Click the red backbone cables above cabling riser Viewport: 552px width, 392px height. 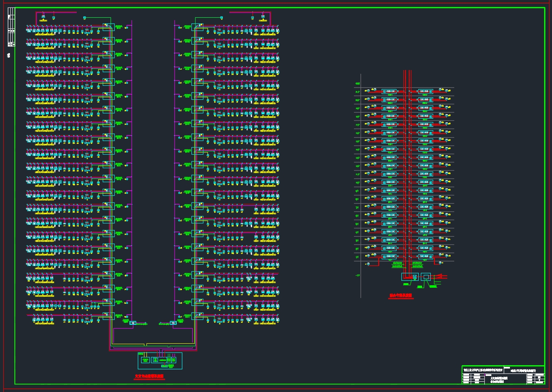click(408, 78)
